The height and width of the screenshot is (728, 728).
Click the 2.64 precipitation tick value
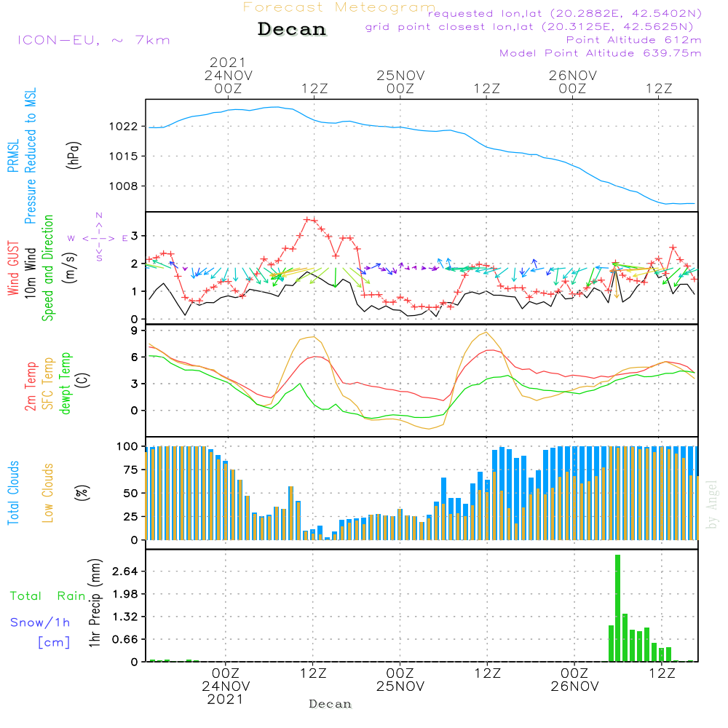pyautogui.click(x=125, y=571)
